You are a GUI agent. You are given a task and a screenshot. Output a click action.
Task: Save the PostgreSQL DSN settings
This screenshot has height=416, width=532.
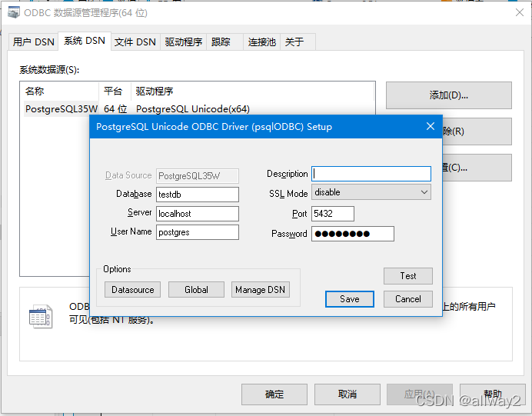(x=350, y=299)
